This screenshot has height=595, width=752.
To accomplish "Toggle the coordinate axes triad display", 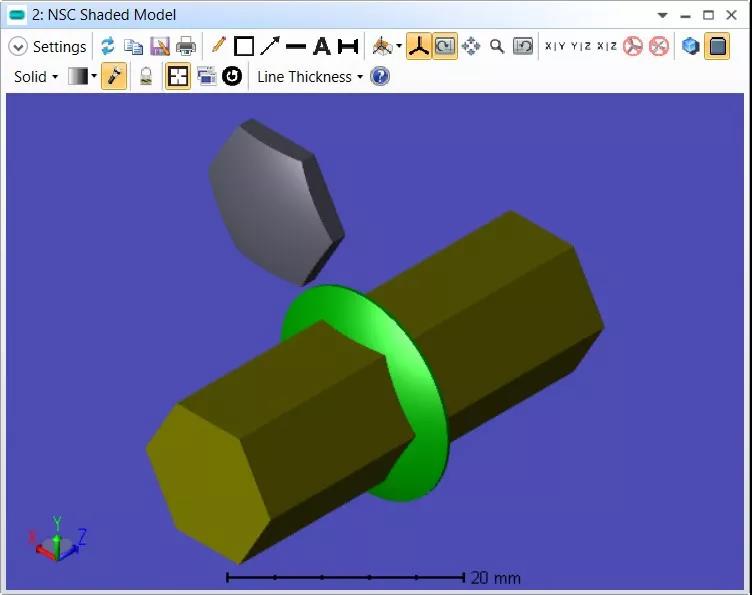I will point(418,46).
